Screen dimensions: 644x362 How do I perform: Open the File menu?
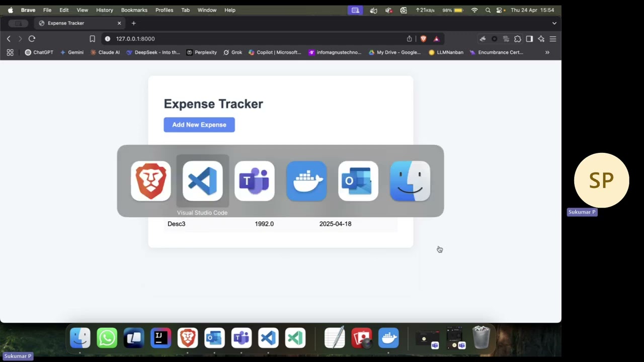coord(47,10)
